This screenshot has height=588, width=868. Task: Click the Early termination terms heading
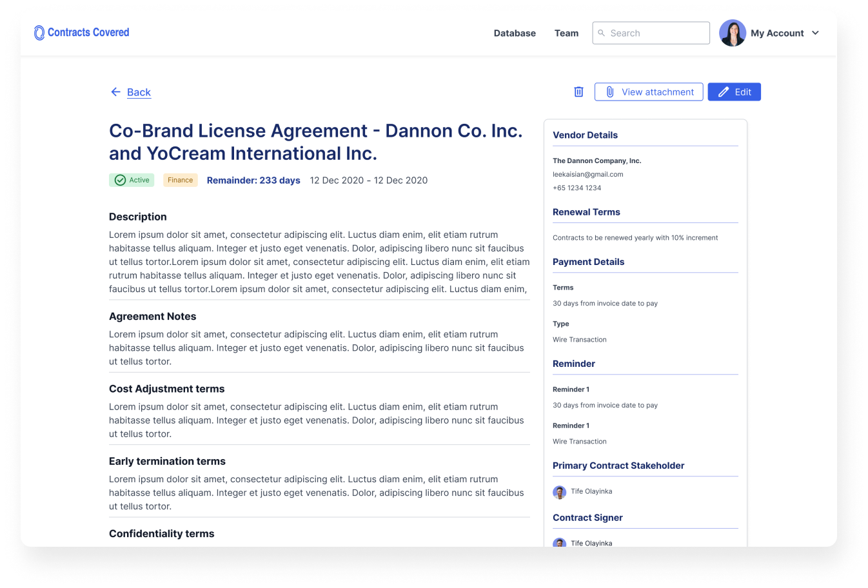click(168, 461)
